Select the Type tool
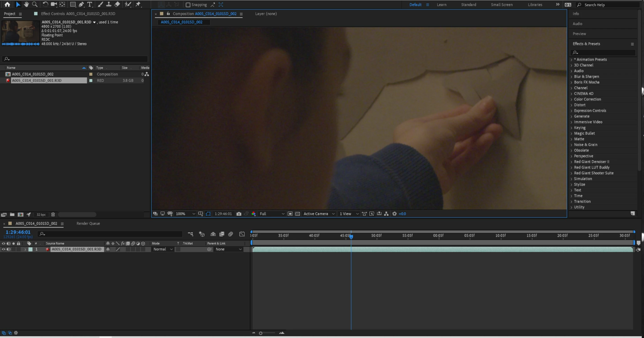Image resolution: width=644 pixels, height=338 pixels. [x=89, y=4]
